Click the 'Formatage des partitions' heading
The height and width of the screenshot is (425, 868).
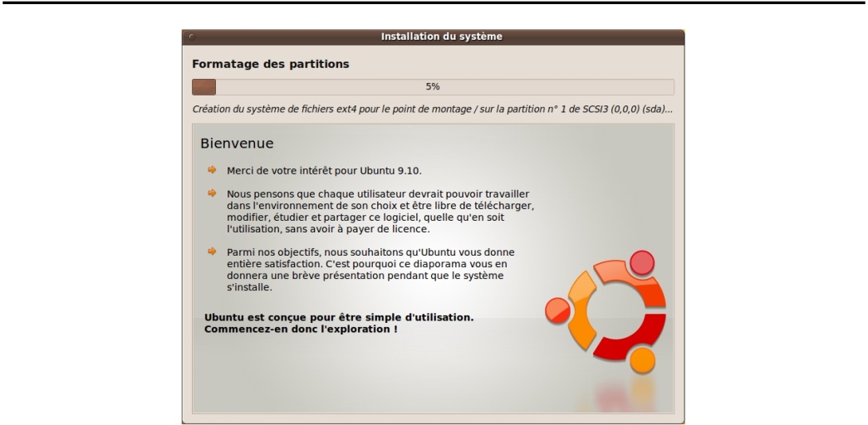(270, 64)
